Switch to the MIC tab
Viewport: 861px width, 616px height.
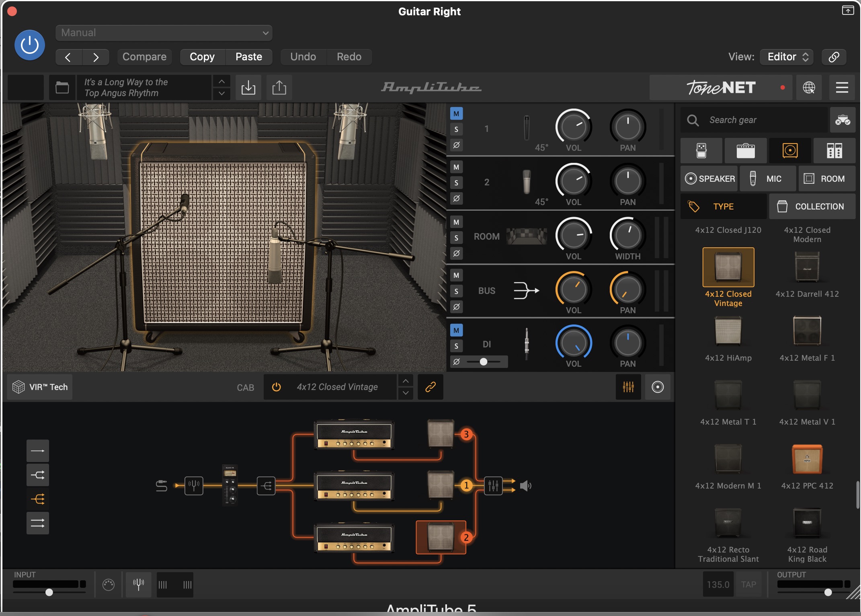coord(767,179)
